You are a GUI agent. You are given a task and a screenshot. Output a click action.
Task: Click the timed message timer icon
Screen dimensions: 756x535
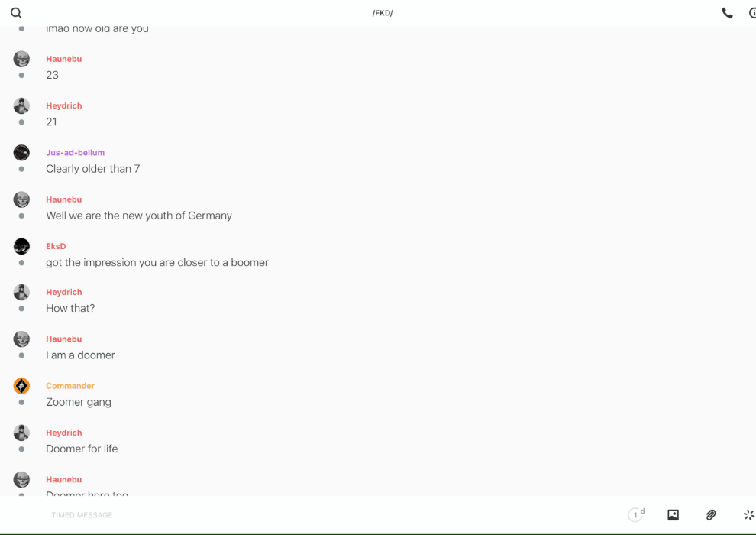tap(636, 514)
